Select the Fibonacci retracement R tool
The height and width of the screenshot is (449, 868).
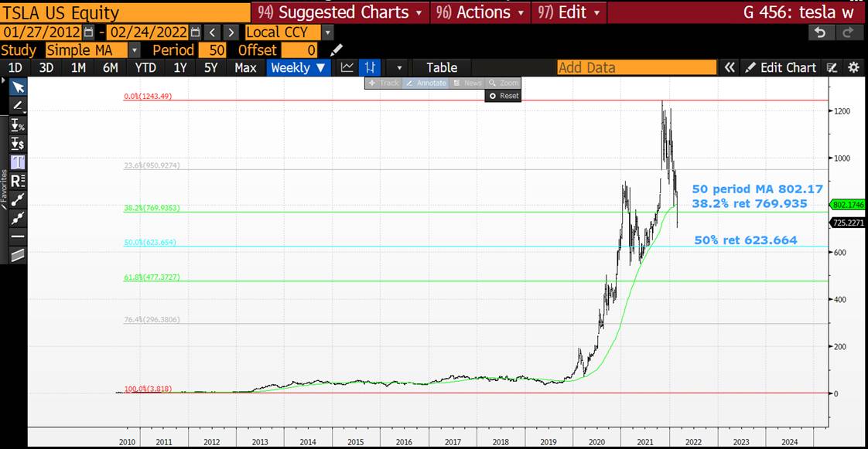(x=19, y=181)
